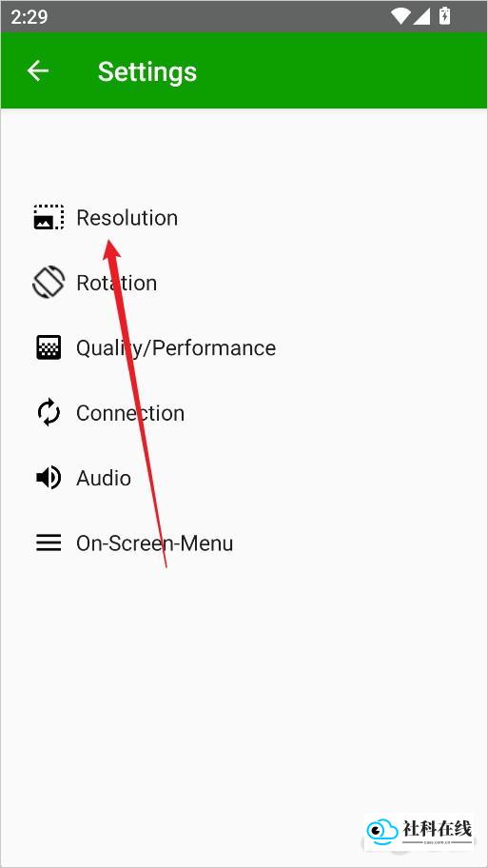
Task: Click the Connection sync arrows icon
Action: click(49, 412)
